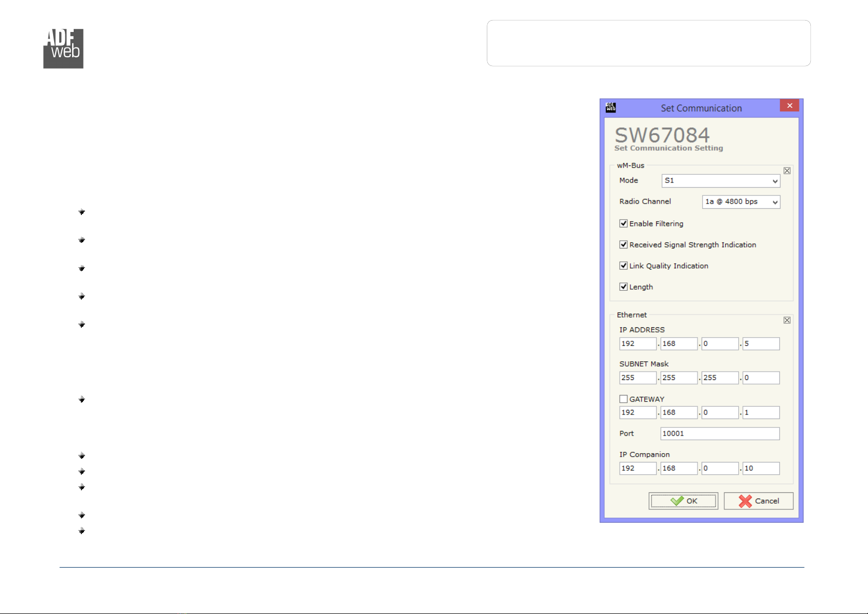Click the Set Communication window title icon
Image resolution: width=868 pixels, height=614 pixels.
coord(611,108)
